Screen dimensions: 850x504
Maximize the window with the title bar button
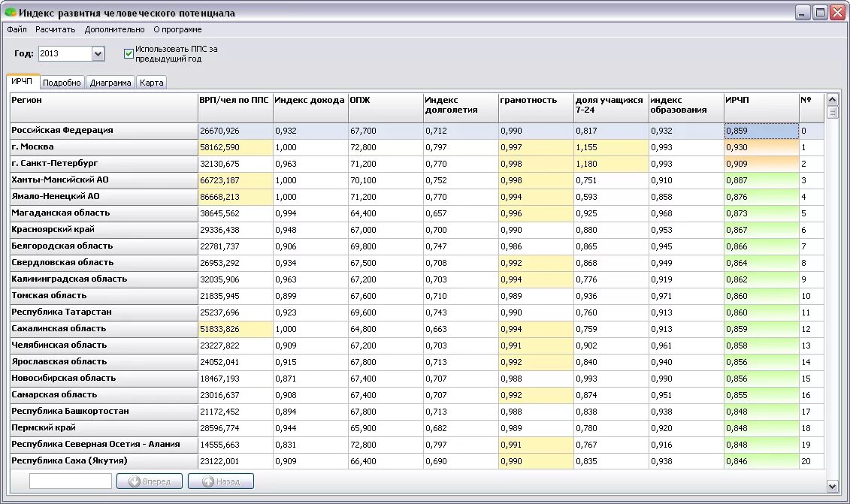tap(821, 13)
